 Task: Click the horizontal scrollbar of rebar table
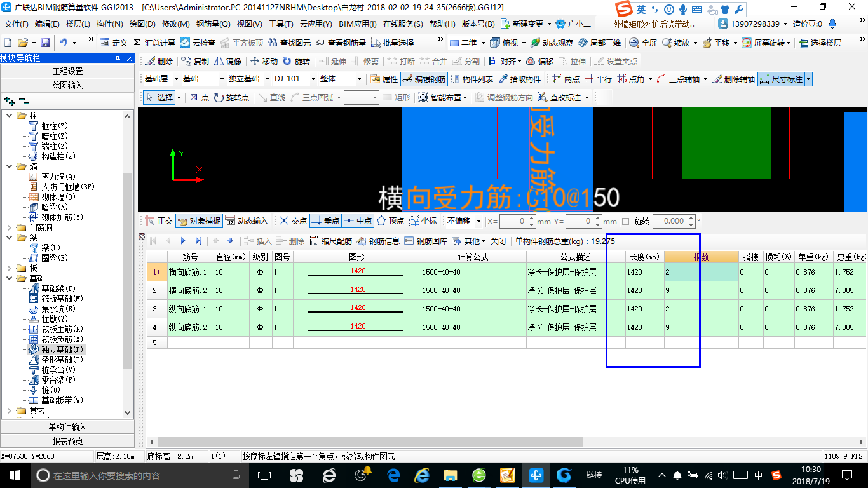(x=369, y=442)
